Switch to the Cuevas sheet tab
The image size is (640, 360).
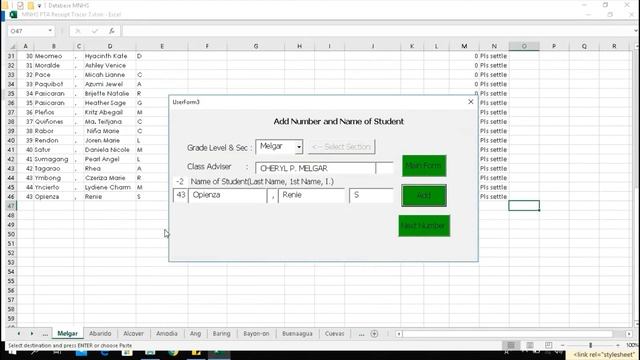click(x=334, y=333)
